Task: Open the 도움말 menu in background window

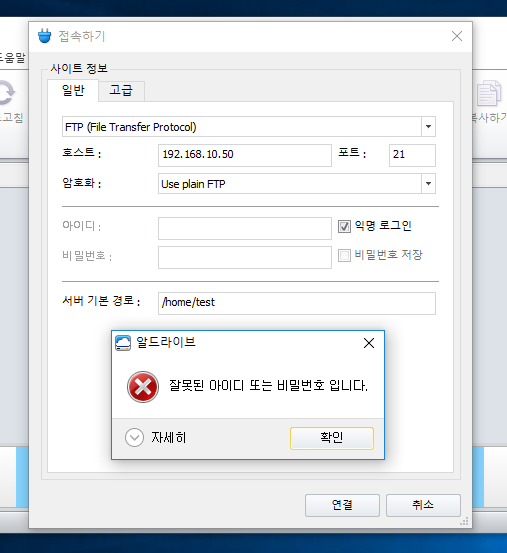Action: (13, 58)
